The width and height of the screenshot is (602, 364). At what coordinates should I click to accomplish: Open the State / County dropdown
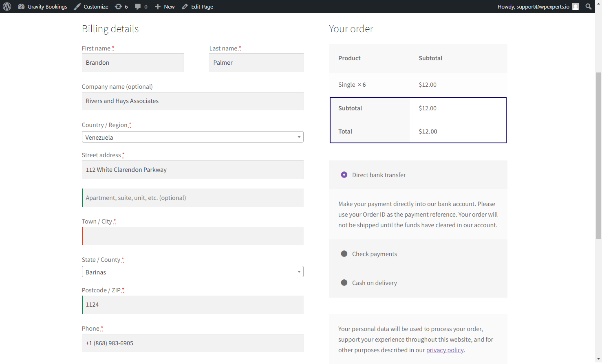[193, 272]
